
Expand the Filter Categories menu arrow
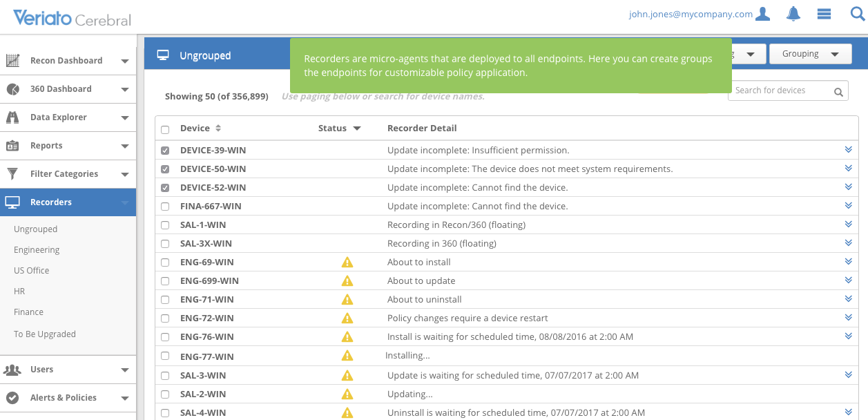pyautogui.click(x=125, y=175)
